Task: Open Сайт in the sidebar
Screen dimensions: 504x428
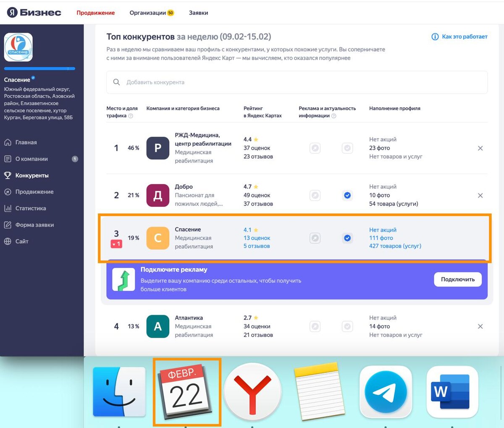Action: pyautogui.click(x=22, y=241)
